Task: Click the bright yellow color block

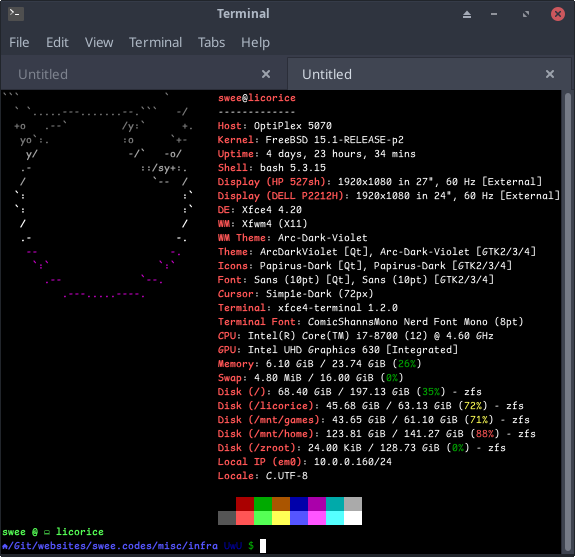Action: (x=281, y=518)
